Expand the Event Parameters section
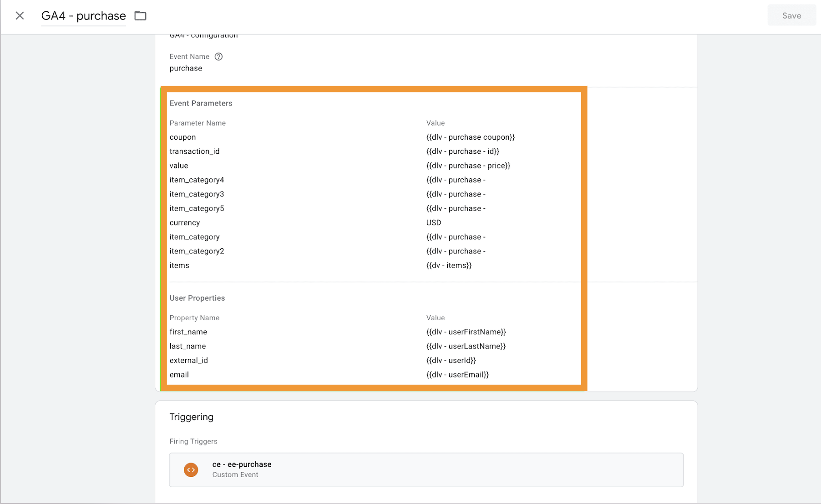821x504 pixels. point(201,103)
